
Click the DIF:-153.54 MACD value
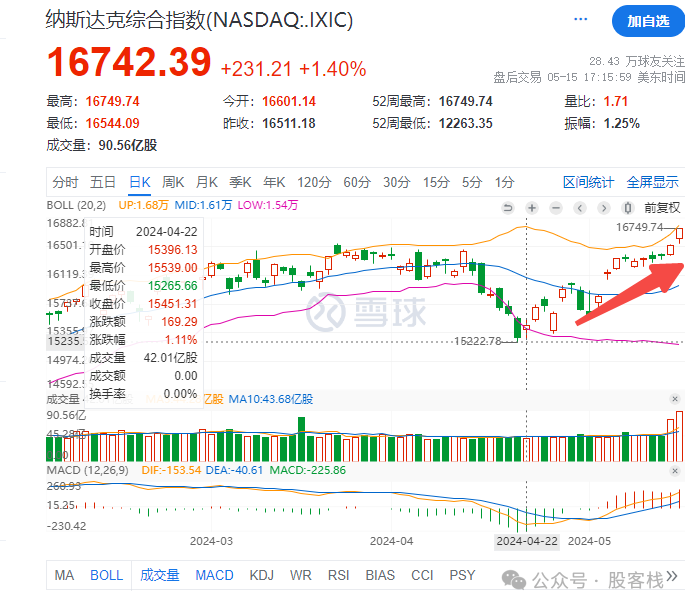click(x=171, y=470)
